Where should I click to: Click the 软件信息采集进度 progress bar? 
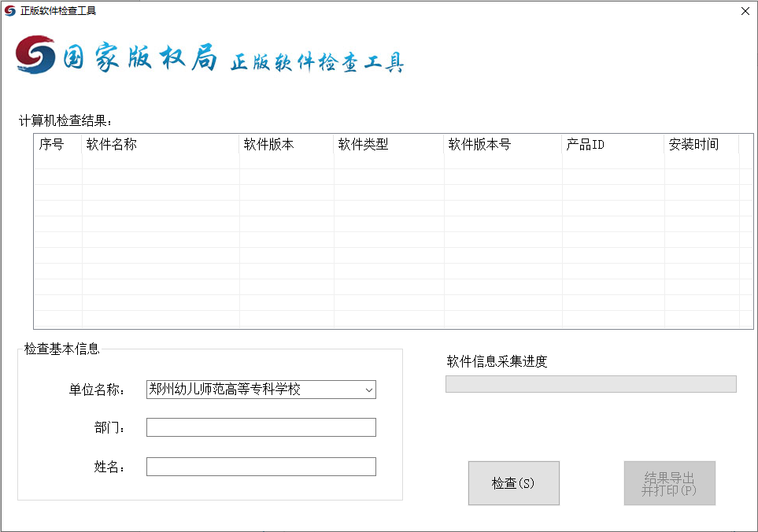click(591, 384)
